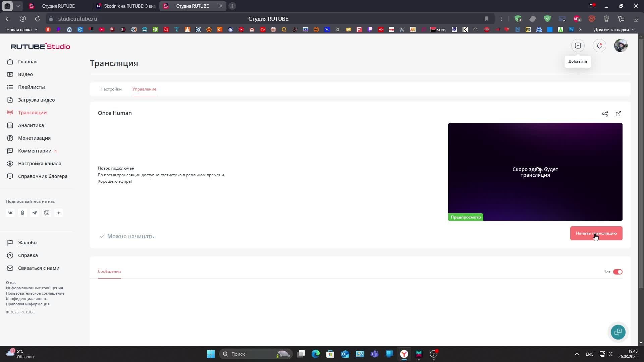Click the Telegram social icon
The height and width of the screenshot is (362, 644).
(x=35, y=213)
